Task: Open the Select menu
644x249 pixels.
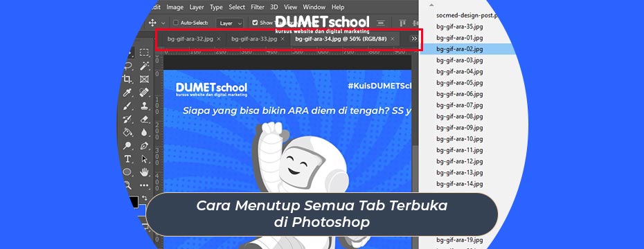Action: [237, 7]
